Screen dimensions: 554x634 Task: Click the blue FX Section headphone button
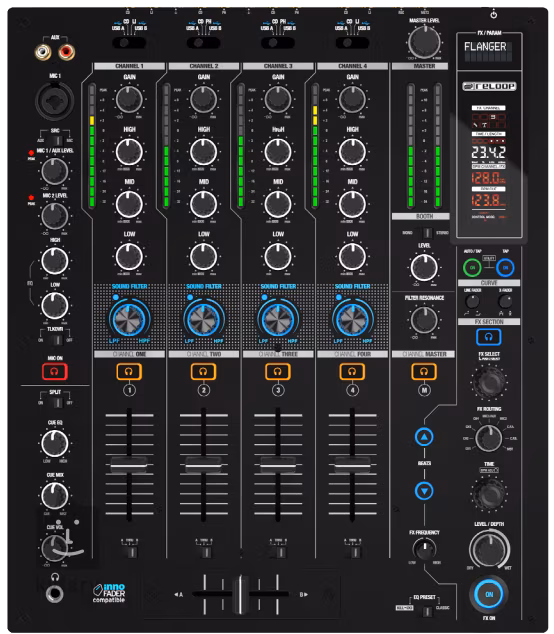488,337
